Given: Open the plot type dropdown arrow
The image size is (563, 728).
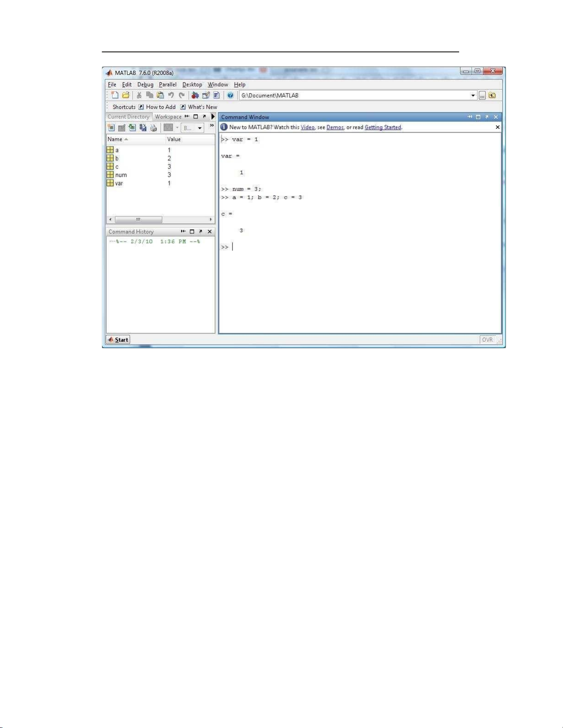Looking at the screenshot, I should tap(177, 128).
